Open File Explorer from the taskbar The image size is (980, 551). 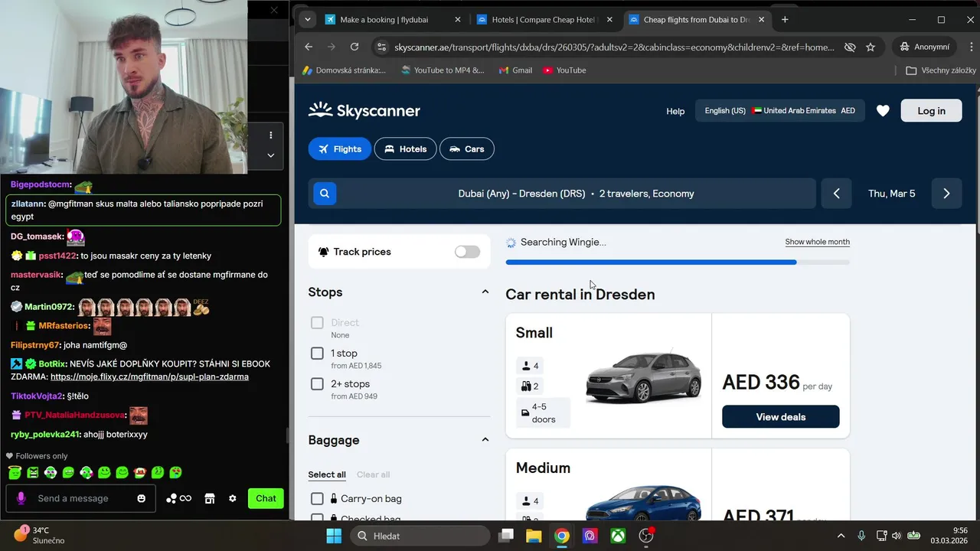tap(534, 536)
